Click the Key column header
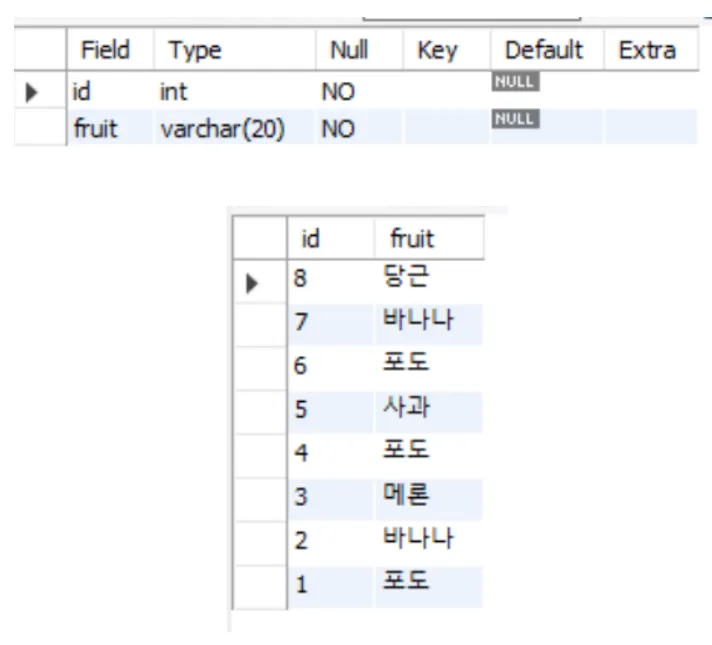The image size is (712, 645). pyautogui.click(x=446, y=50)
